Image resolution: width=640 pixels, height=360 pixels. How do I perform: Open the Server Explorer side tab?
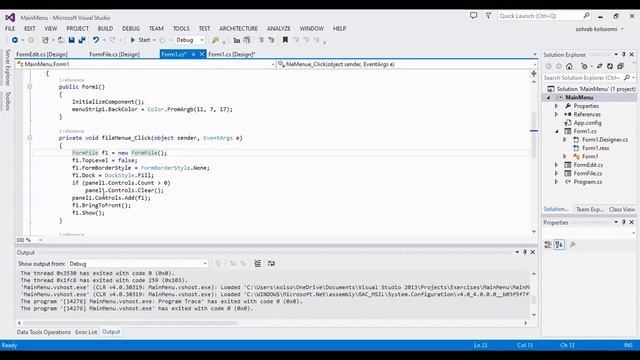8,67
